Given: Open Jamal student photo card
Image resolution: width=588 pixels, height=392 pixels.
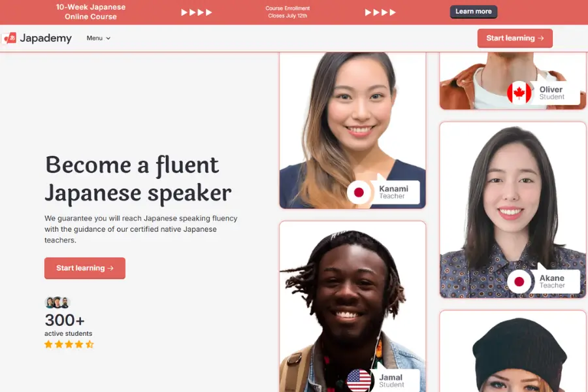Looking at the screenshot, I should (x=352, y=306).
